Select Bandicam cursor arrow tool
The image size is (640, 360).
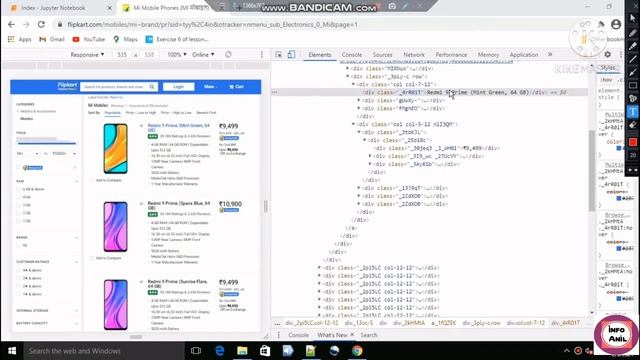click(633, 18)
